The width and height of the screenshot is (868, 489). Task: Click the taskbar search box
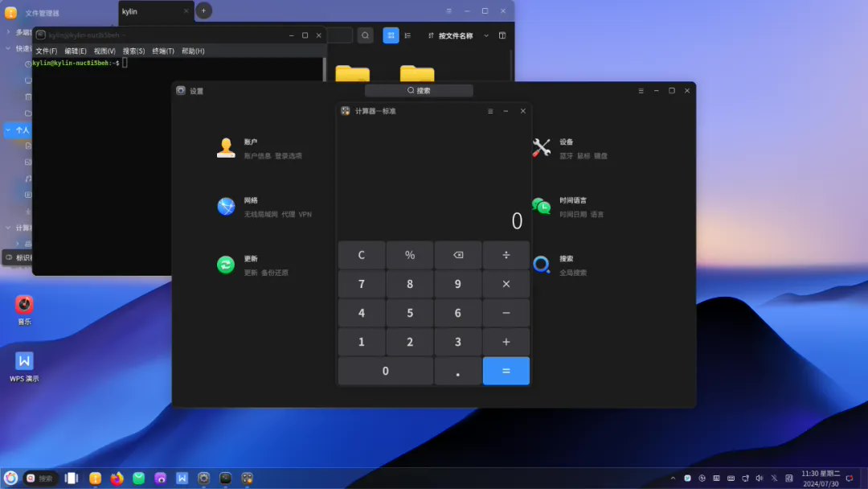(x=41, y=478)
